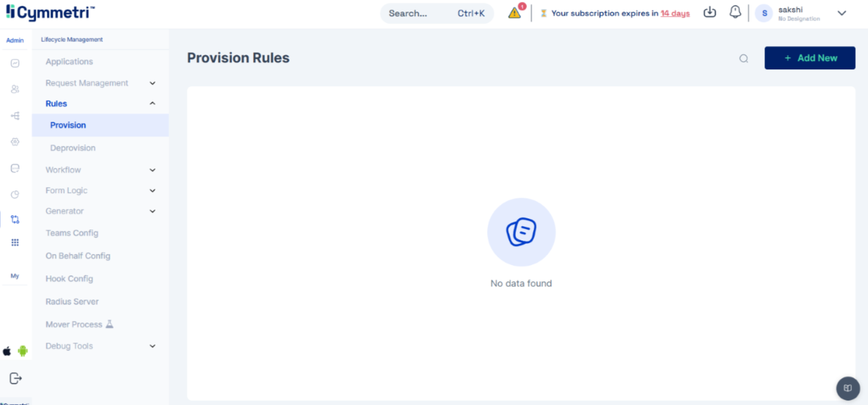This screenshot has width=868, height=405.
Task: Open the help book icon at bottom right
Action: (x=847, y=388)
